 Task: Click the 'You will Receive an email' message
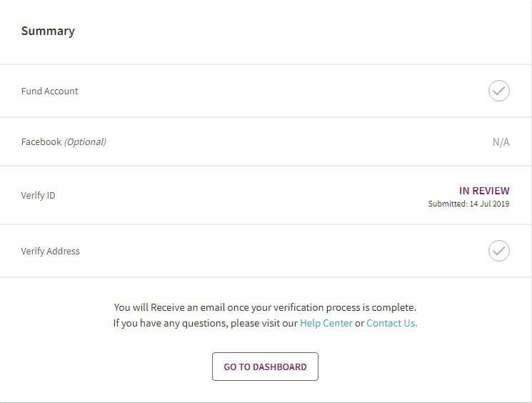[179, 307]
